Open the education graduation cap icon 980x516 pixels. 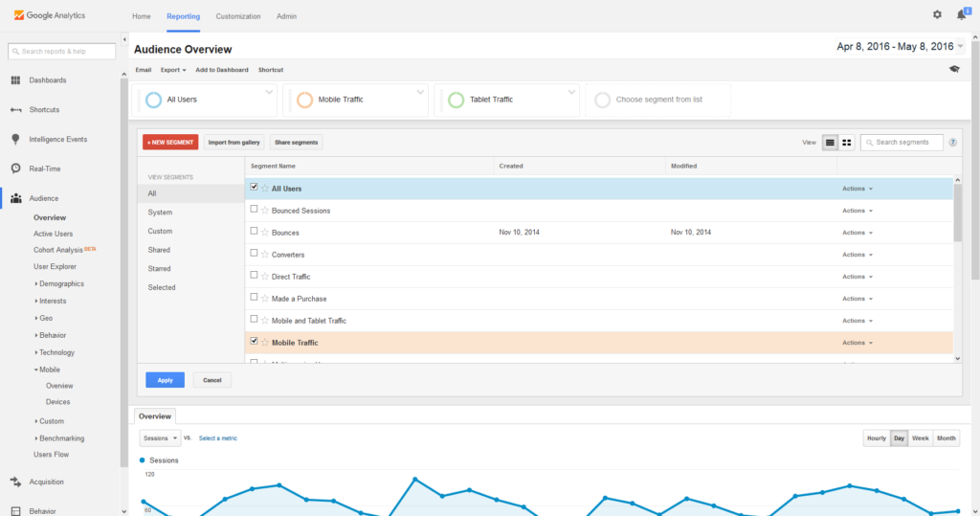954,70
